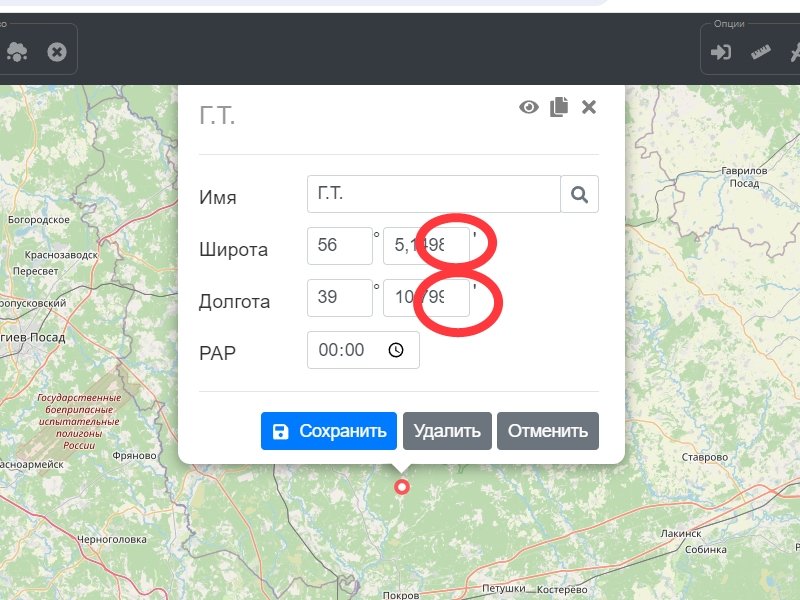Click the red waypoint marker on the map
Viewport: 800px width, 600px height.
[402, 487]
